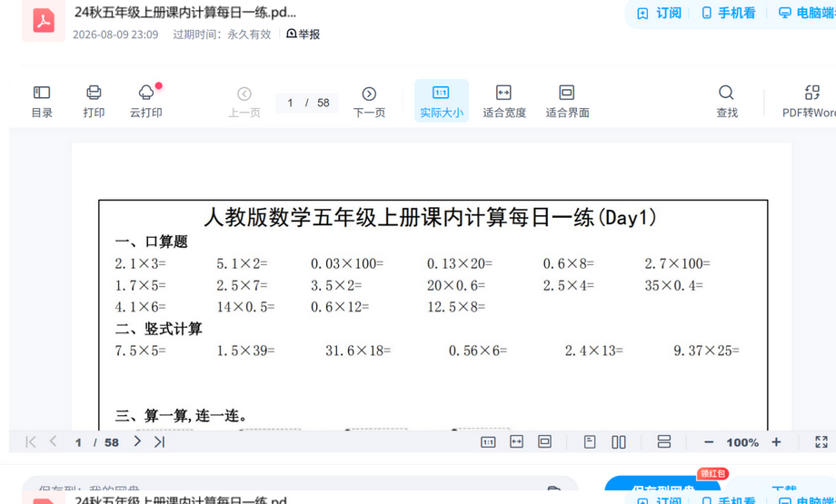Click 手机看 view on phone
This screenshot has width=836, height=504.
pyautogui.click(x=728, y=13)
